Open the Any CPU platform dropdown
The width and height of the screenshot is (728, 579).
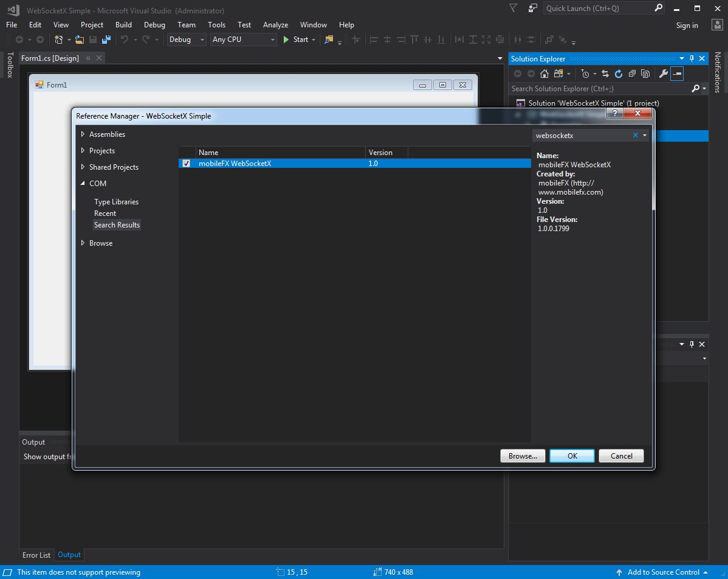point(244,40)
